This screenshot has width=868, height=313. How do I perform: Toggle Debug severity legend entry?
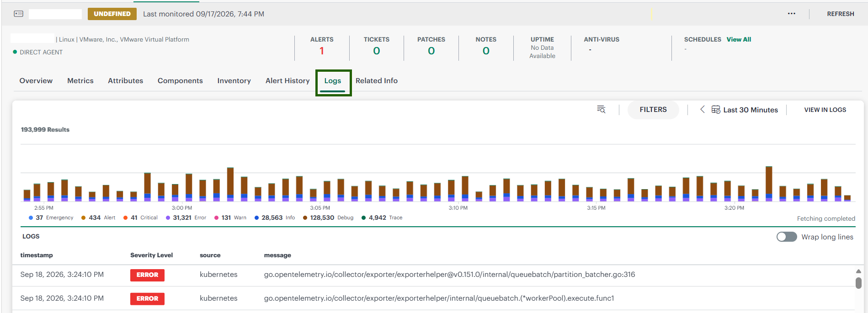328,218
